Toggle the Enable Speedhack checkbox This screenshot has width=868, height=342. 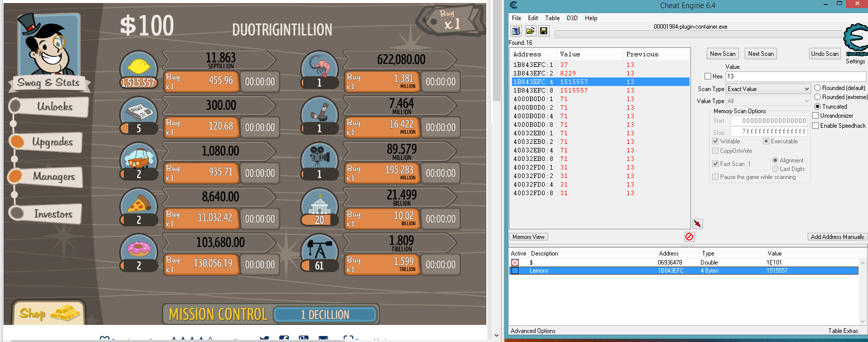pyautogui.click(x=816, y=126)
